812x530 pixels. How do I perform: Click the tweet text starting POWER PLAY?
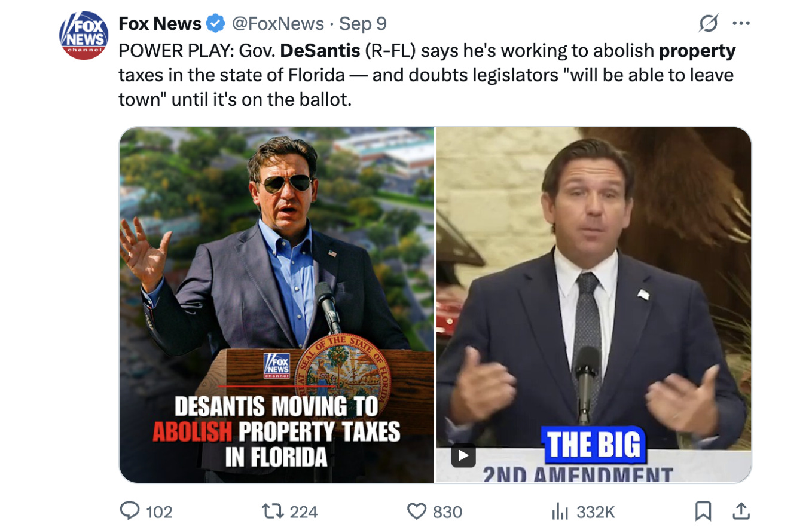coord(427,75)
